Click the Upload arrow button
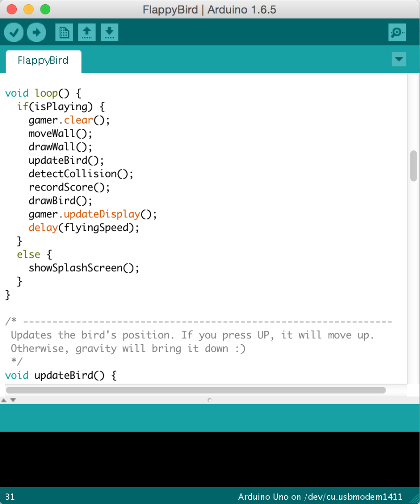This screenshot has height=504, width=420. pos(36,33)
